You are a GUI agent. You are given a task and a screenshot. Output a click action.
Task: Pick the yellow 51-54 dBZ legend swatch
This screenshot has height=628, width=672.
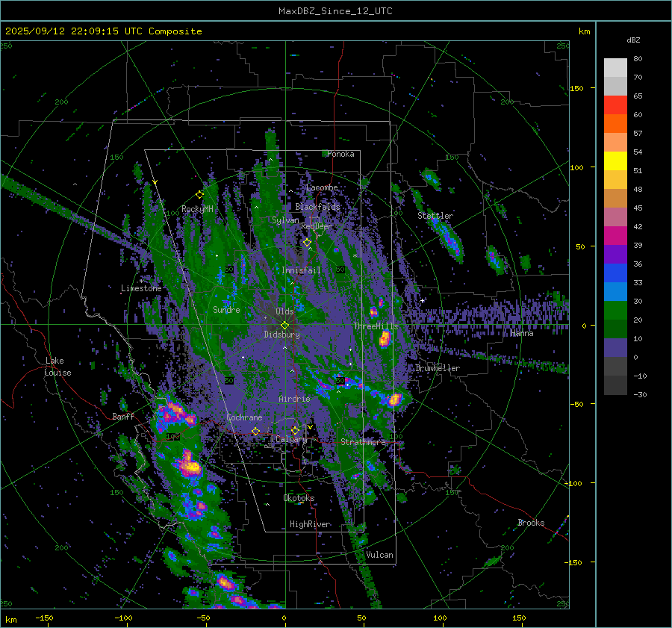(x=615, y=161)
